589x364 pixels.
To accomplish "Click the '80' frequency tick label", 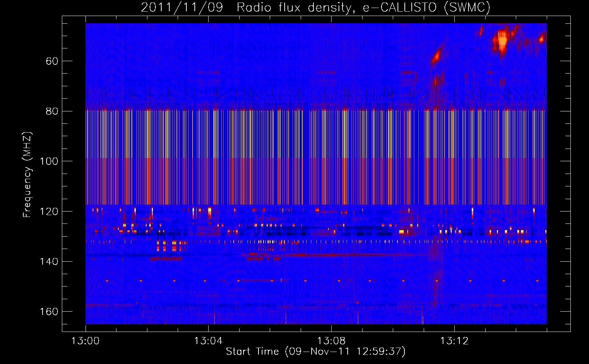I will click(x=52, y=111).
